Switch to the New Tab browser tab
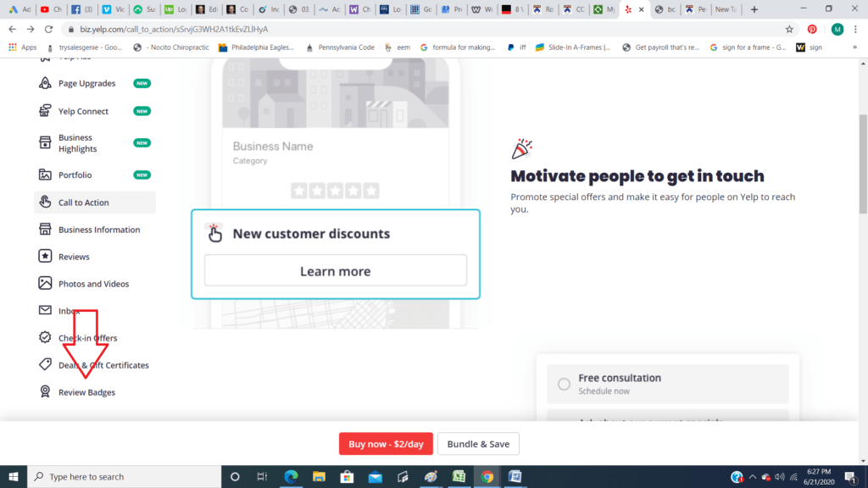Screen dimensions: 868x488 (726, 9)
